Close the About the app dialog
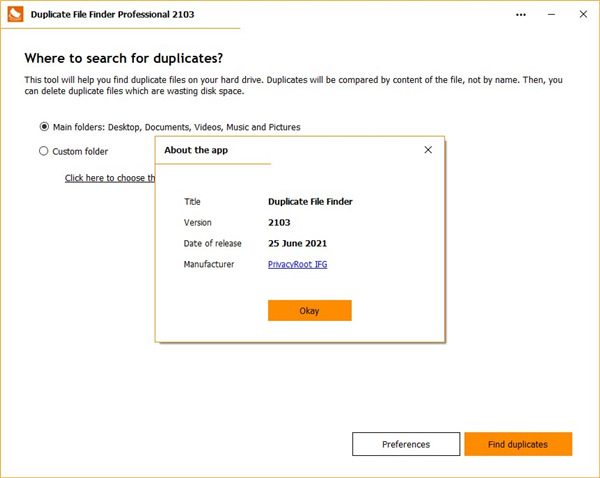The width and height of the screenshot is (600, 478). click(x=428, y=150)
